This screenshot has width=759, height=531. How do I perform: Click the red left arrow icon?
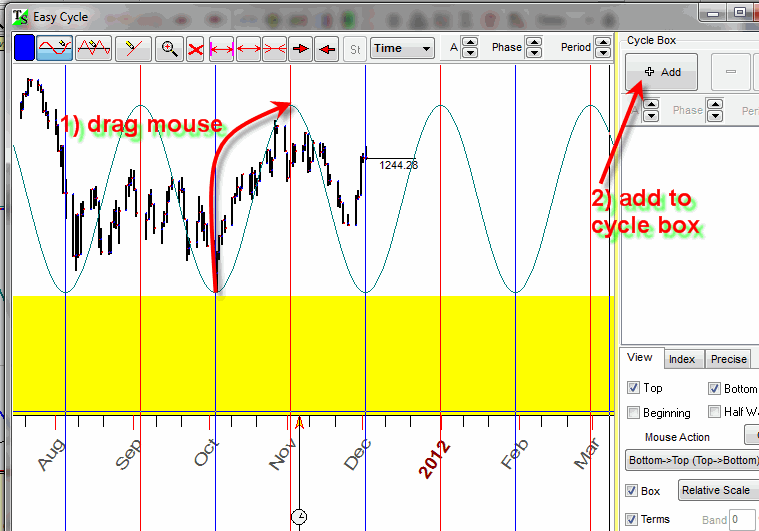click(326, 48)
